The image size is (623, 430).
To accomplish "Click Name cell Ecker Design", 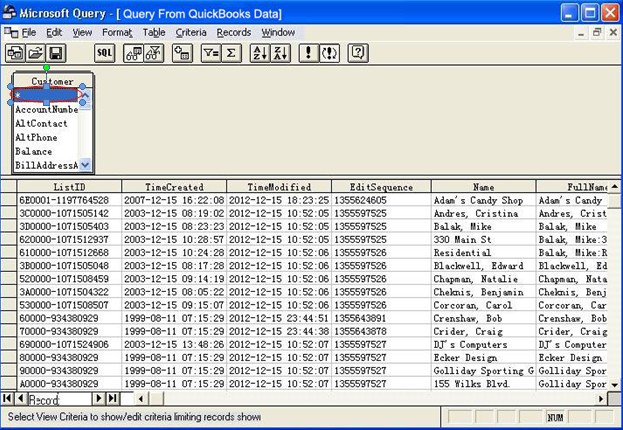I will click(484, 358).
